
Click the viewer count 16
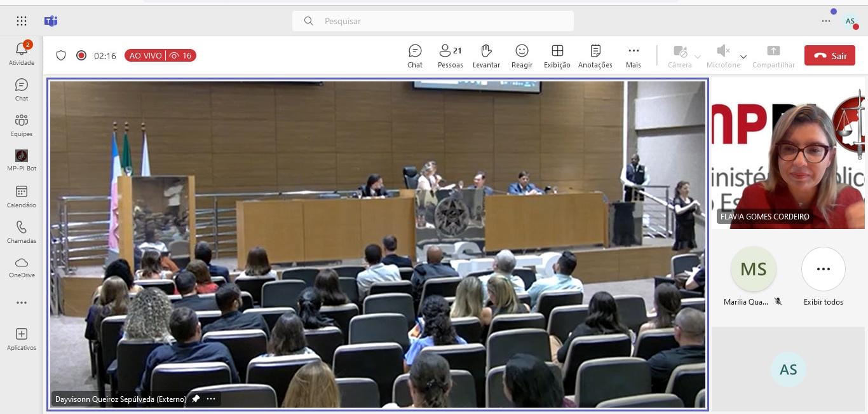(x=182, y=55)
